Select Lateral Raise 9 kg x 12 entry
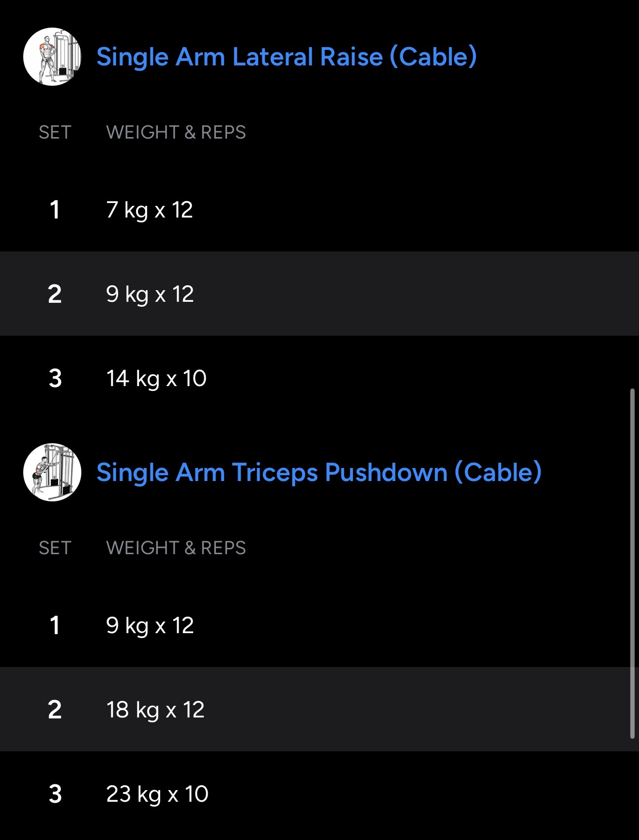Image resolution: width=639 pixels, height=840 pixels. coord(150,294)
